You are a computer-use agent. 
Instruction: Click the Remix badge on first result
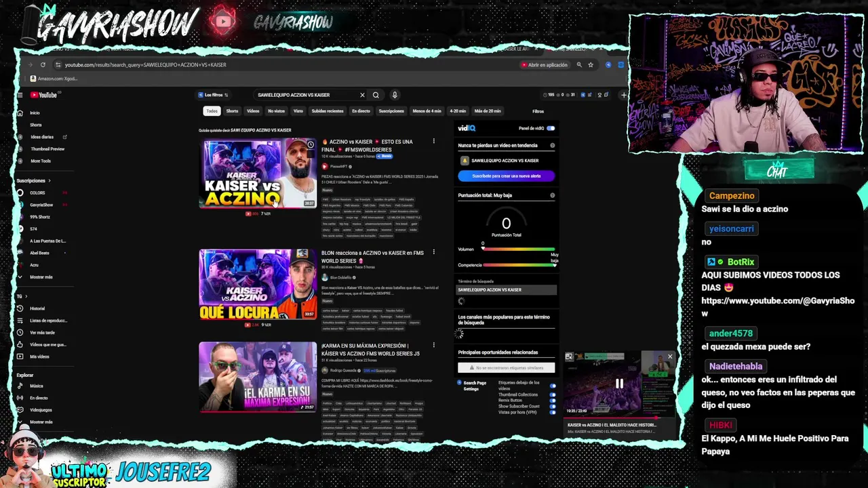[386, 156]
